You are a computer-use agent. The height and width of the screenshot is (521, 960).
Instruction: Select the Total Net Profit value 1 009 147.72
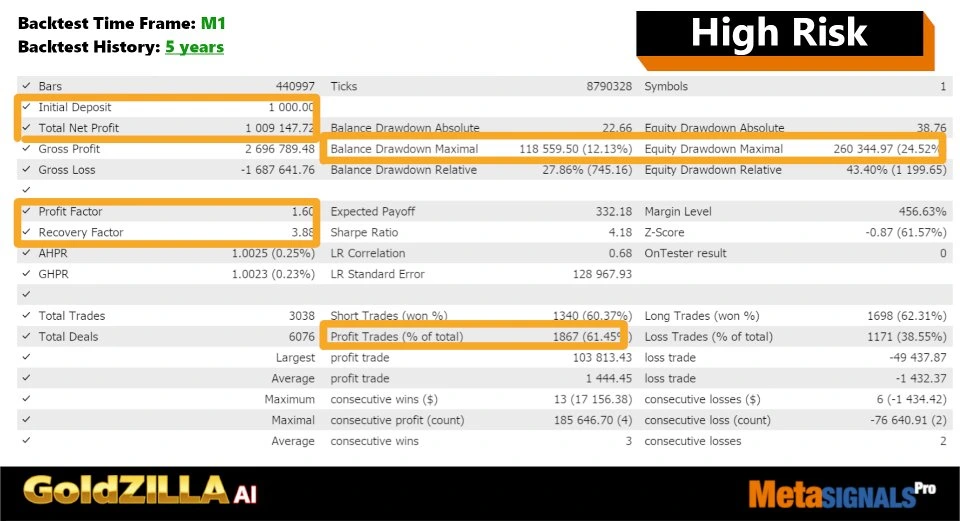pyautogui.click(x=279, y=128)
